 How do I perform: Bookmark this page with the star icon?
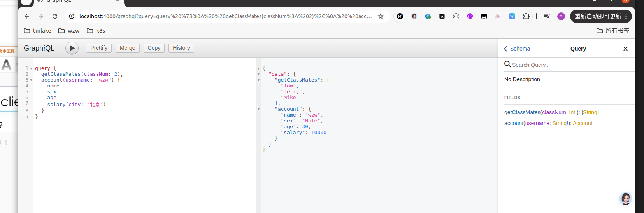coord(381,16)
